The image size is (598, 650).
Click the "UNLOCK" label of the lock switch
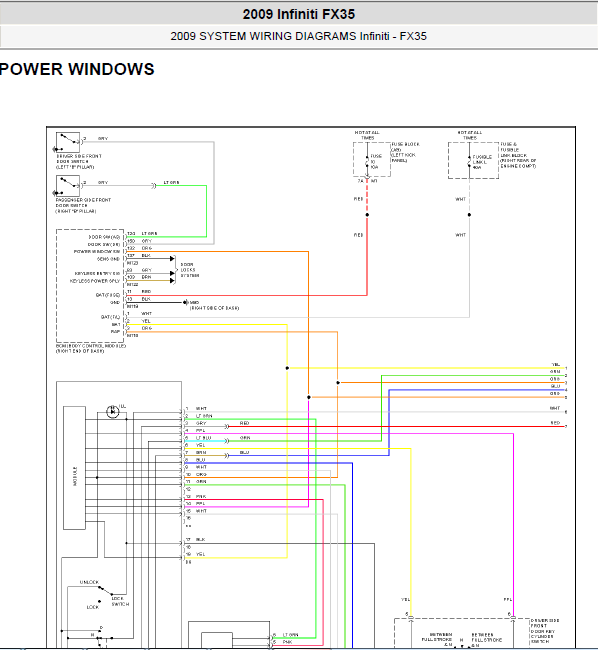pyautogui.click(x=90, y=582)
